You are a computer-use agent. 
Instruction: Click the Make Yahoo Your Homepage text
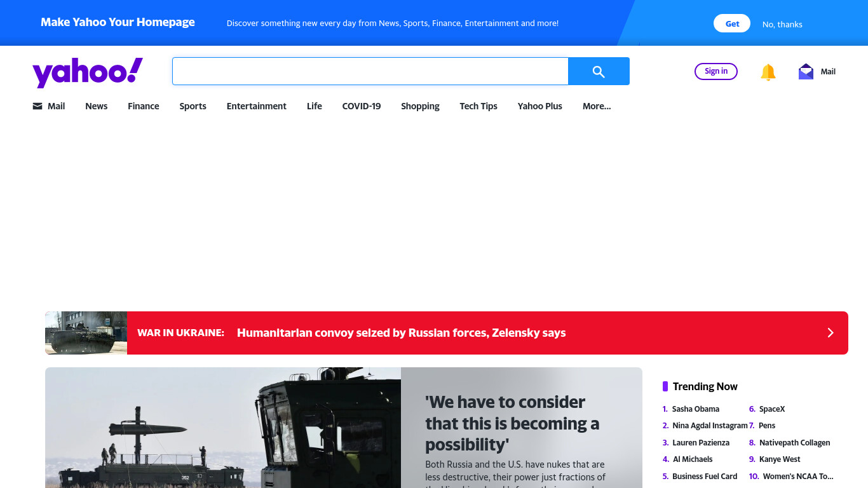tap(118, 22)
